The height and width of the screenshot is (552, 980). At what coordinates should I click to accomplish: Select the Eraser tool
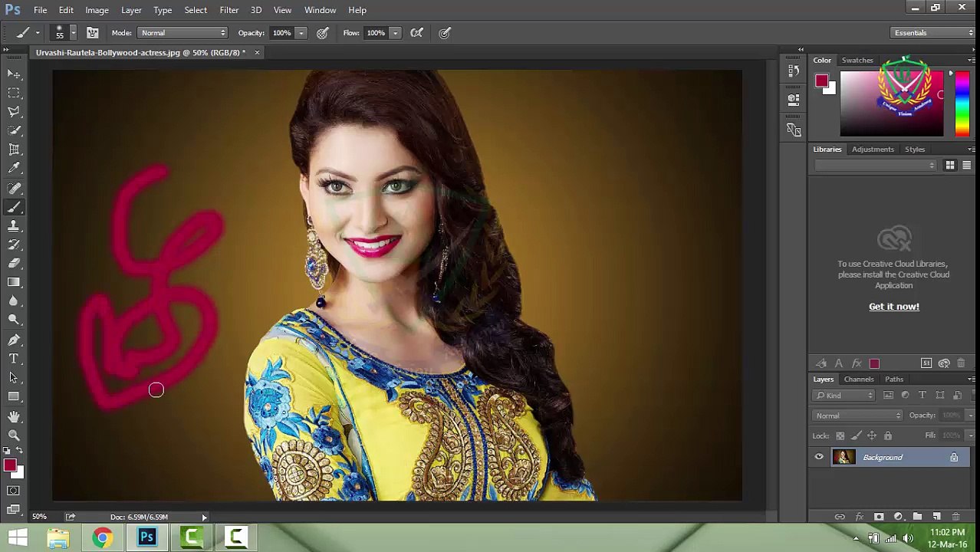click(x=14, y=264)
